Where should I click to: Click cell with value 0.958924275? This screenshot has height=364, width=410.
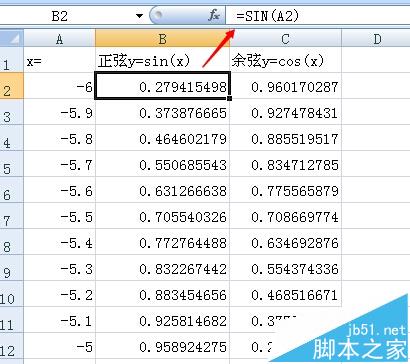pyautogui.click(x=162, y=346)
